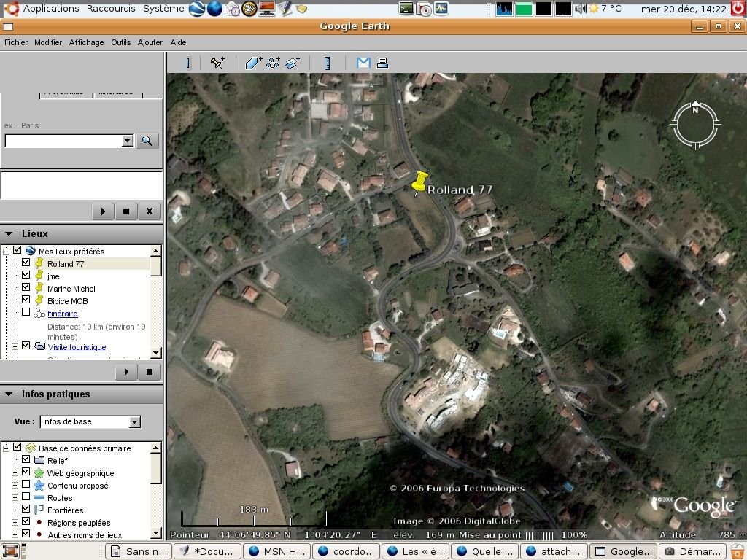Click the add placemark pushpin tool
Image resolution: width=747 pixels, height=560 pixels.
217,63
